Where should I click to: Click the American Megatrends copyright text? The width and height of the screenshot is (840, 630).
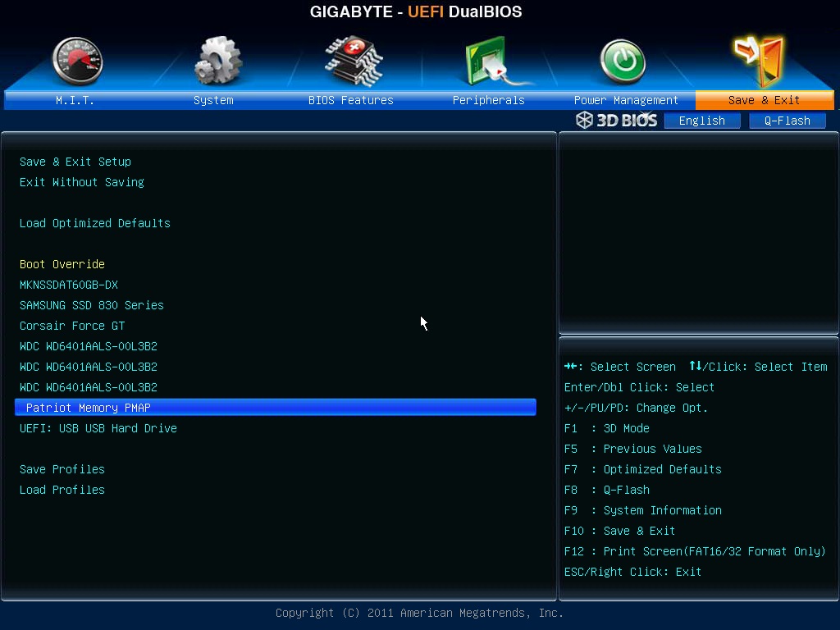419,613
